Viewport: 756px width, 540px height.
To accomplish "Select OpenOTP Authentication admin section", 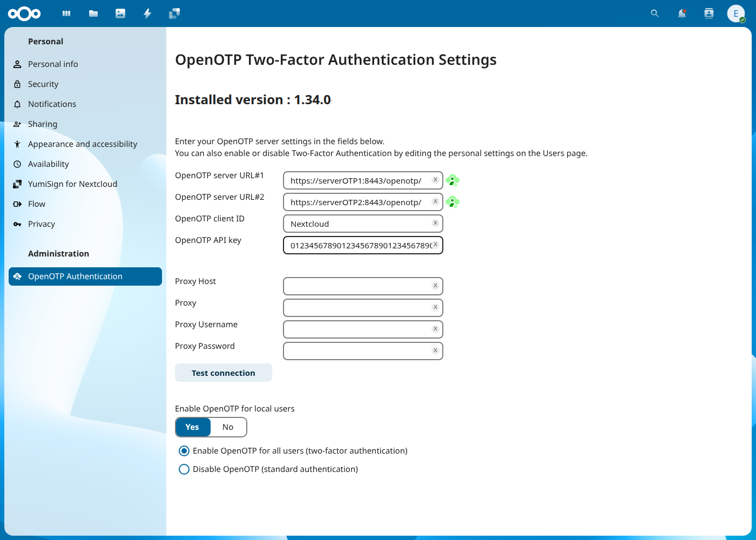I will click(85, 276).
